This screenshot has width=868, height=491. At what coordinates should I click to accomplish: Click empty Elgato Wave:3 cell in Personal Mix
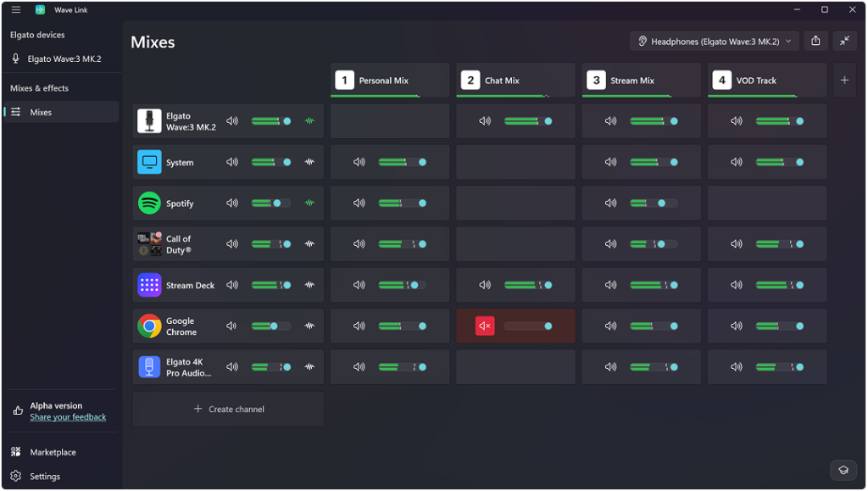coord(390,121)
